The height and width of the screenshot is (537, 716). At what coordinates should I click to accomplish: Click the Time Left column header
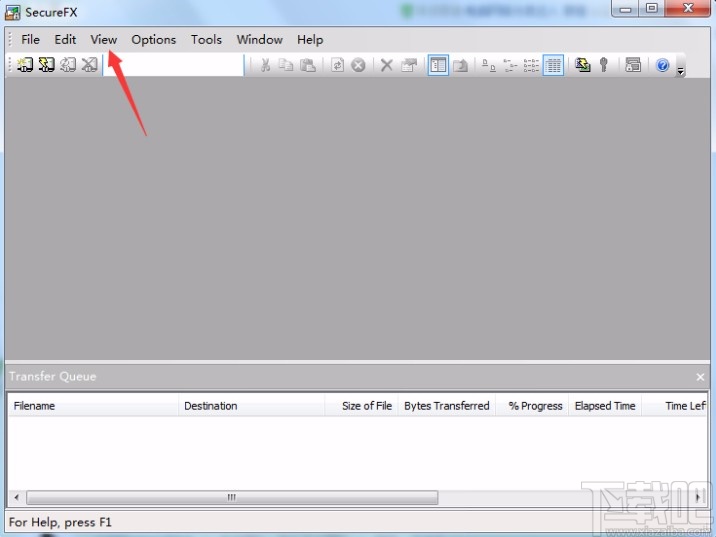pos(675,406)
